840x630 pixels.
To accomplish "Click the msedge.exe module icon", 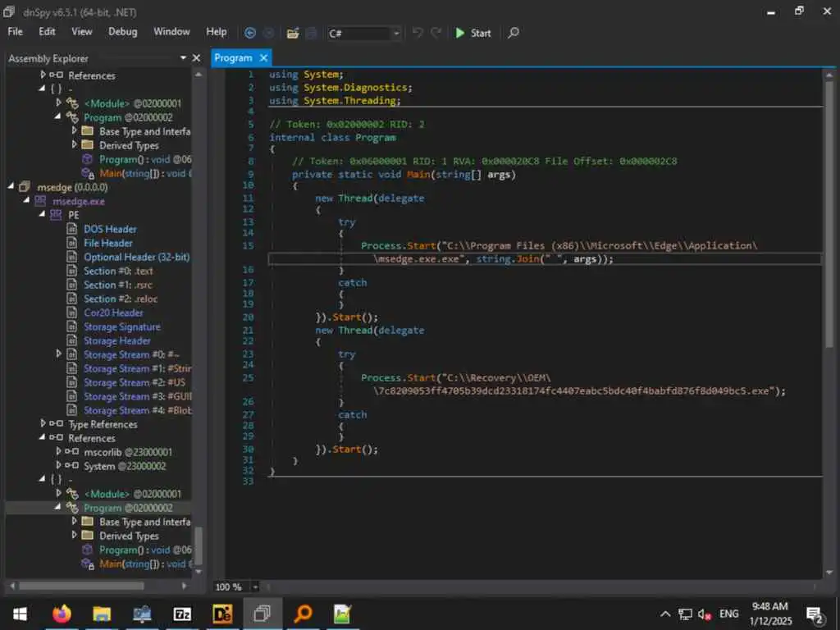I will 40,201.
